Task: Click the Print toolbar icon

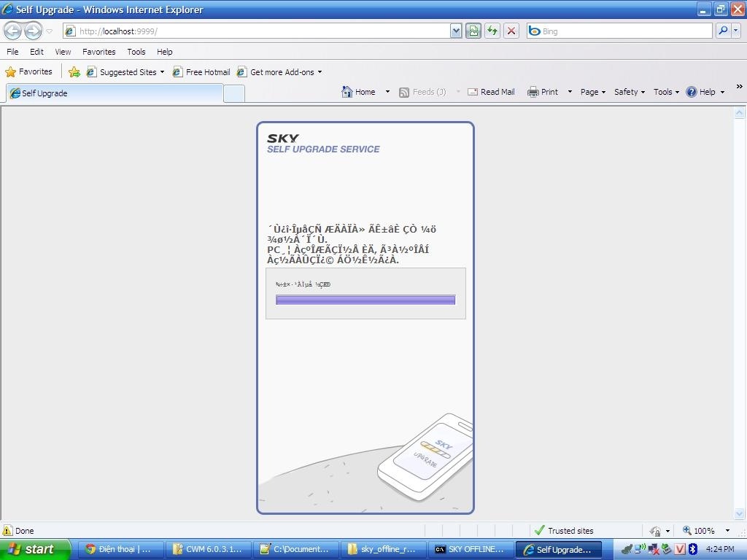Action: pyautogui.click(x=543, y=92)
